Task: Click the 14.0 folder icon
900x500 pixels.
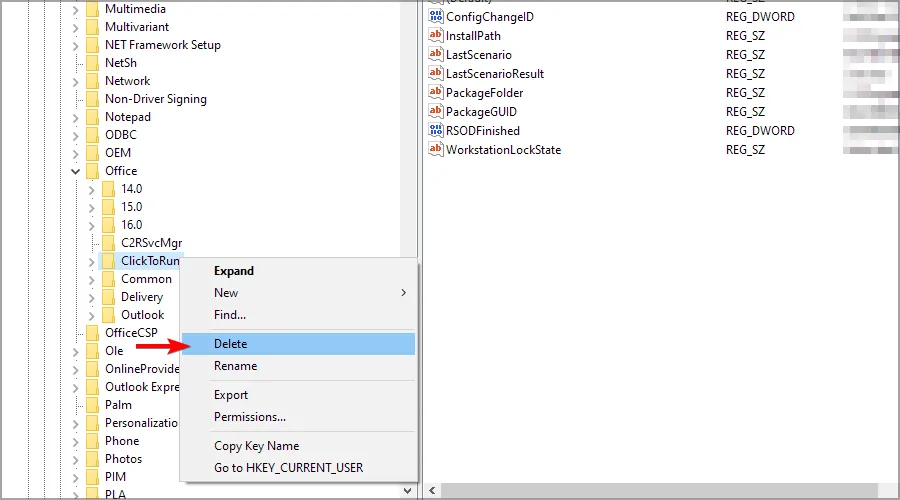Action: (x=108, y=189)
